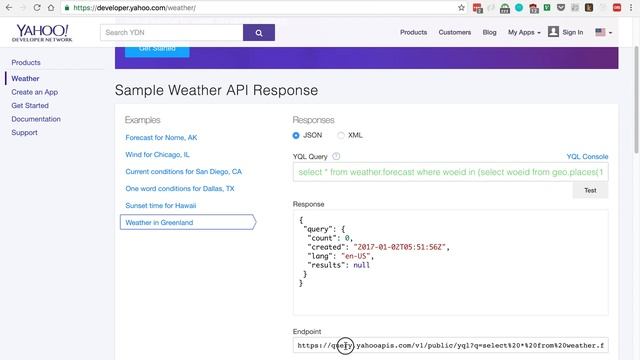Click the Test button
Image resolution: width=640 pixels, height=360 pixels.
[590, 191]
